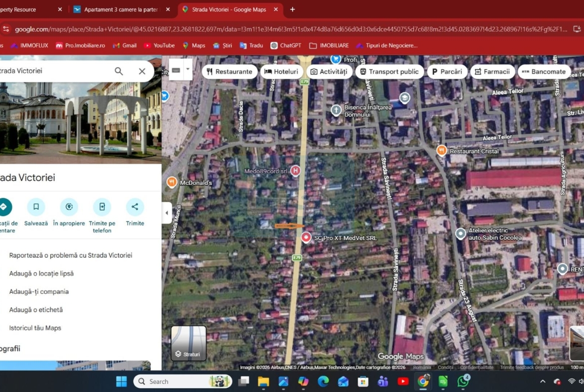Click the McDonald's map marker
Image resolution: width=584 pixels, height=392 pixels.
(172, 182)
